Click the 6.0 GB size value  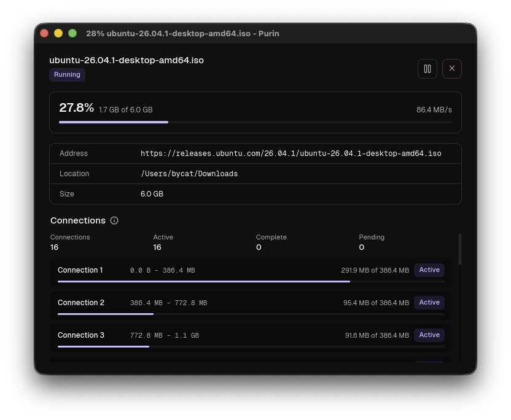tap(152, 194)
